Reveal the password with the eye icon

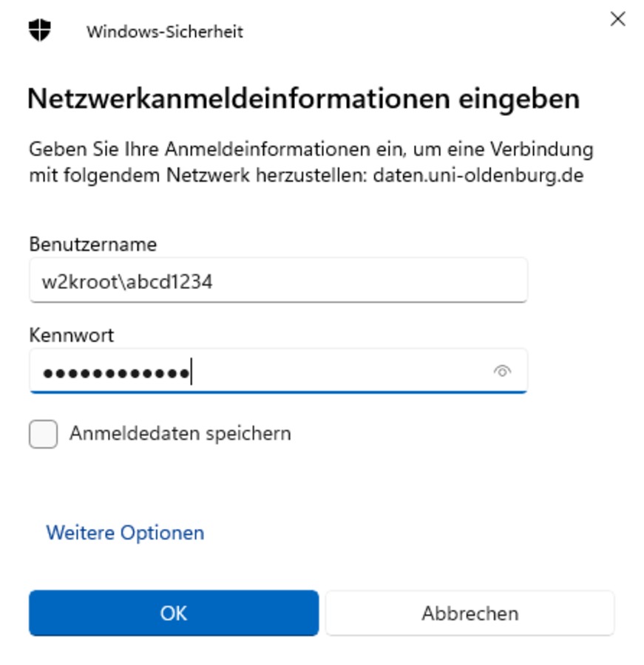[502, 371]
